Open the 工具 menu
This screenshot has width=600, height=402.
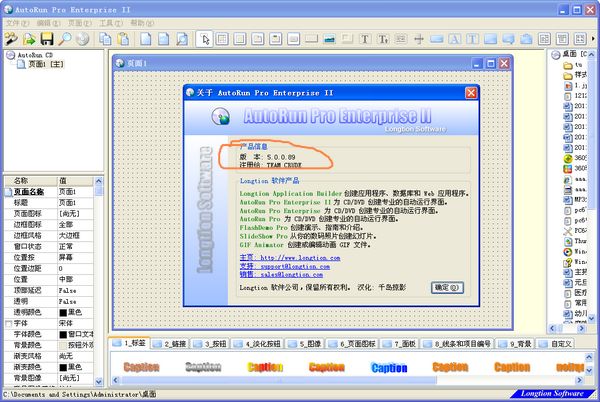pyautogui.click(x=111, y=23)
